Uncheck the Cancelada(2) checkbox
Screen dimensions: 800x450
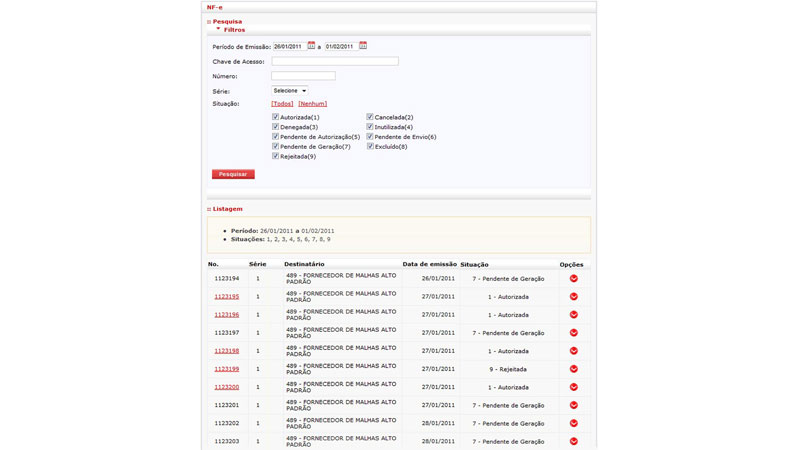[x=370, y=117]
